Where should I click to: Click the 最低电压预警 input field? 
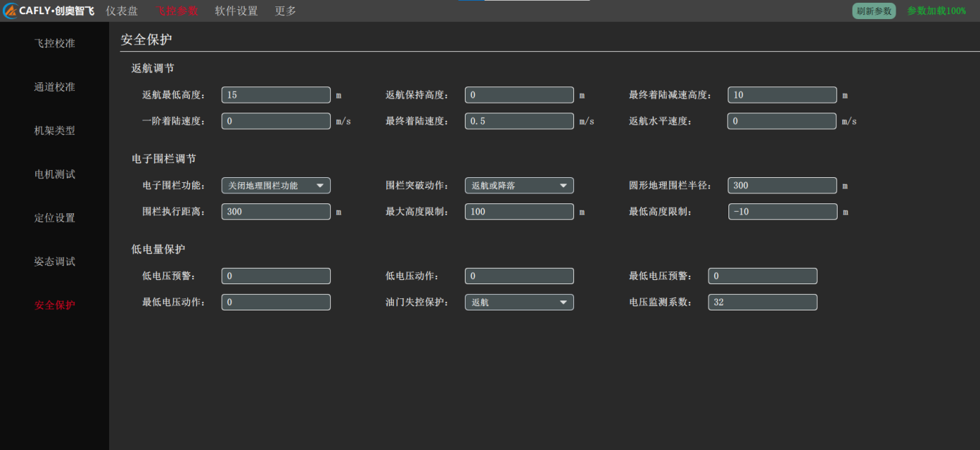point(762,276)
